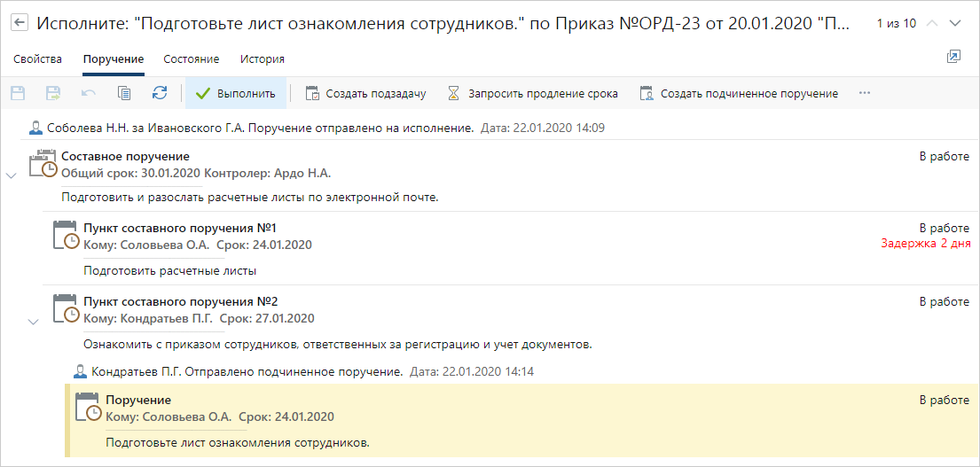This screenshot has width=980, height=467.
Task: Switch to the Свойства tab
Action: (38, 59)
